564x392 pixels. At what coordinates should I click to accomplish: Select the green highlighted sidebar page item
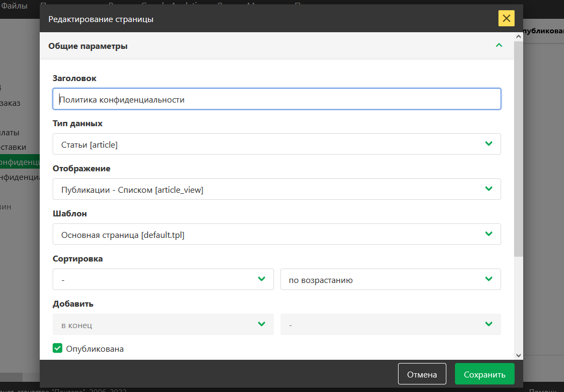pyautogui.click(x=20, y=162)
